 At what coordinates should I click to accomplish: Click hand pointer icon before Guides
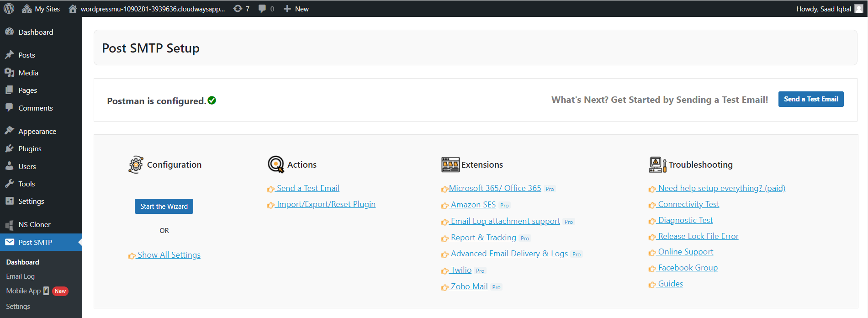click(x=652, y=285)
